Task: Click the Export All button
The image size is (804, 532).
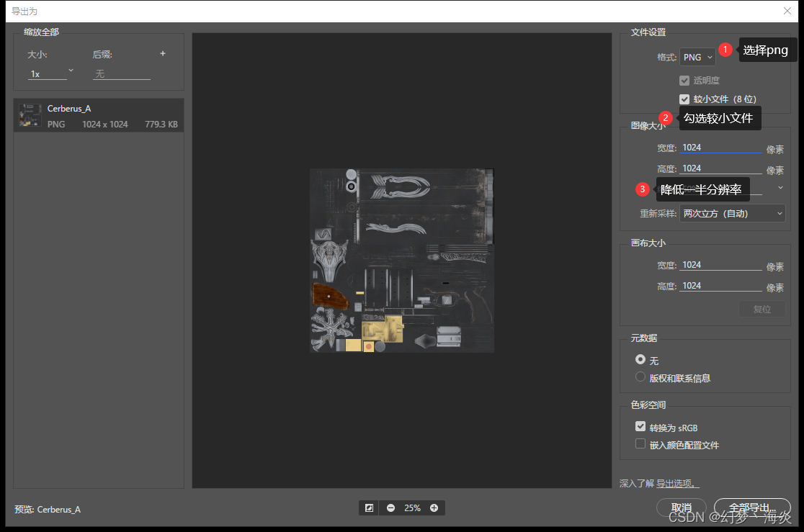Action: point(752,508)
